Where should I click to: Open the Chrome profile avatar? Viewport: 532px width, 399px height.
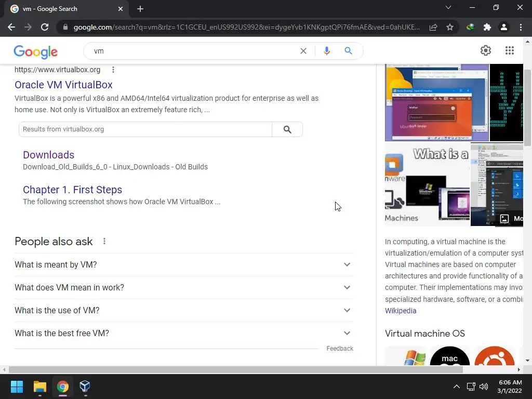point(504,27)
